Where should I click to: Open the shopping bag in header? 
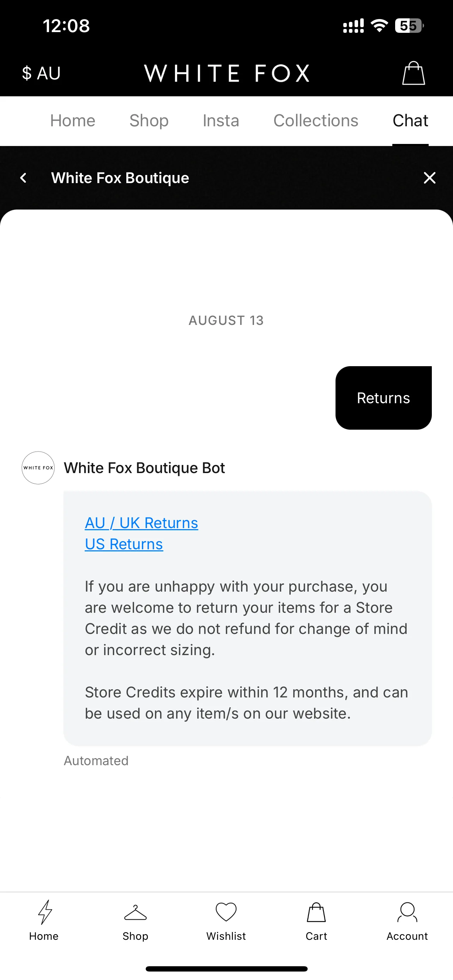point(413,73)
